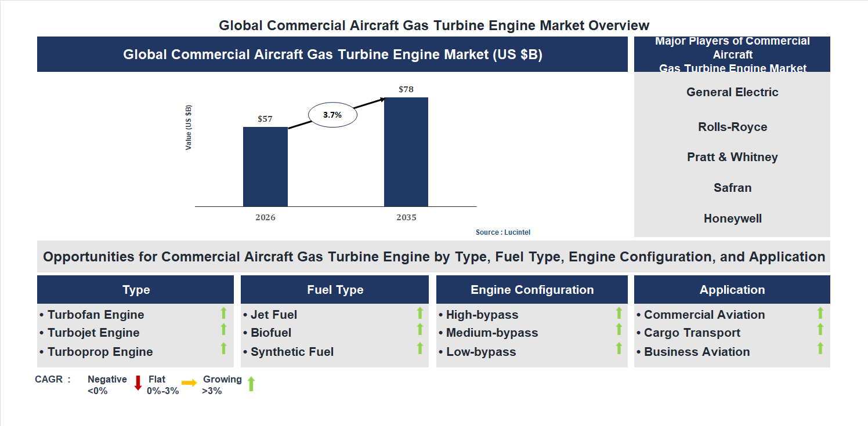This screenshot has width=868, height=426.
Task: Click the 3.7% growth rate oval
Action: pyautogui.click(x=332, y=115)
